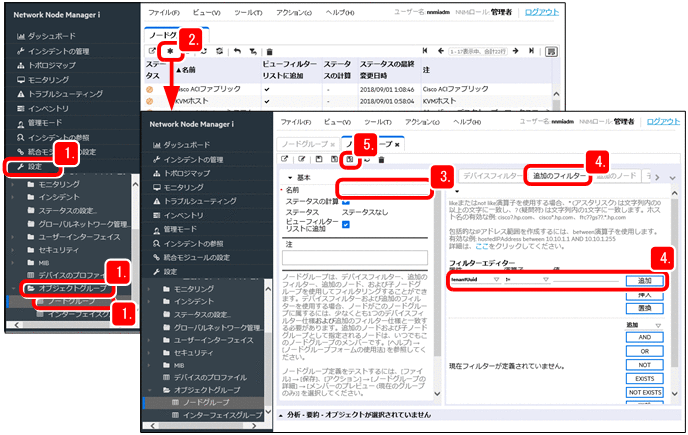Toggle ステータスの計算 checkbox
688x435 pixels.
[x=346, y=202]
